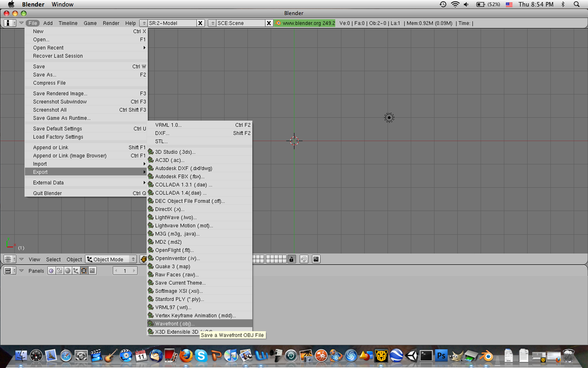Open the SR:2-Model screen selector dropdown
The width and height of the screenshot is (588, 368).
[143, 23]
